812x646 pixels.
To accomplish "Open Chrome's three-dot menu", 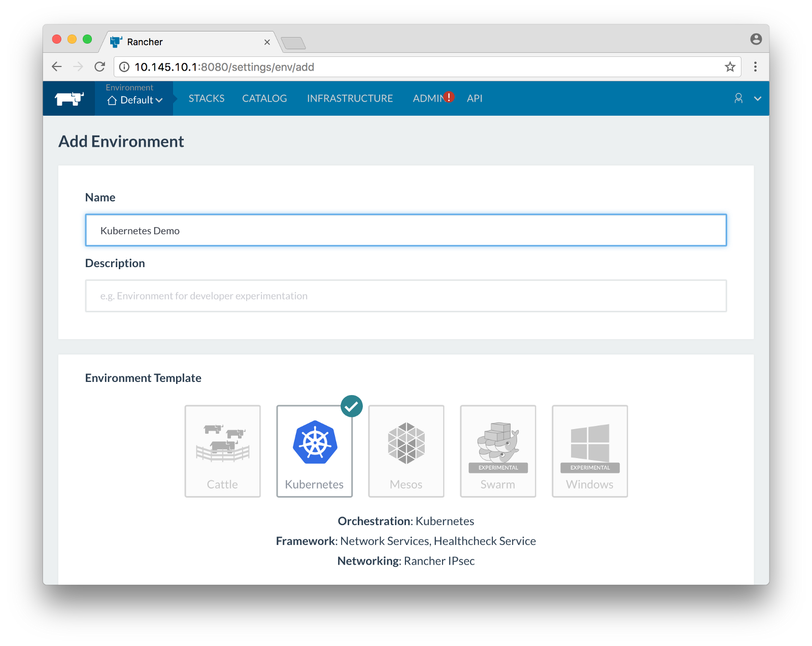I will coord(755,67).
